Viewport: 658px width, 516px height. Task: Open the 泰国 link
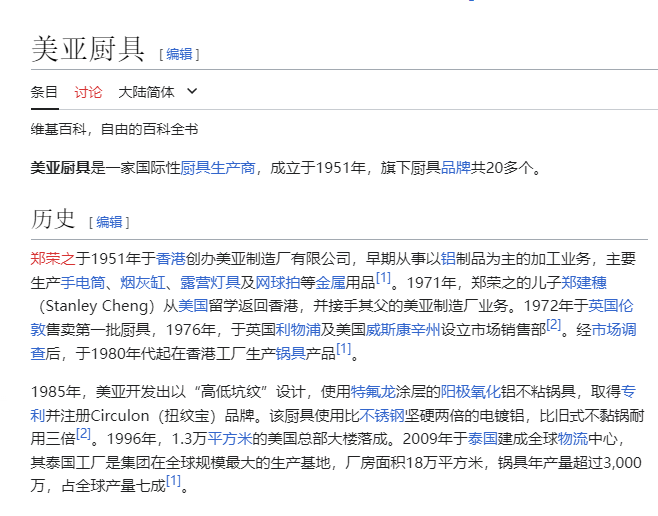(x=483, y=439)
